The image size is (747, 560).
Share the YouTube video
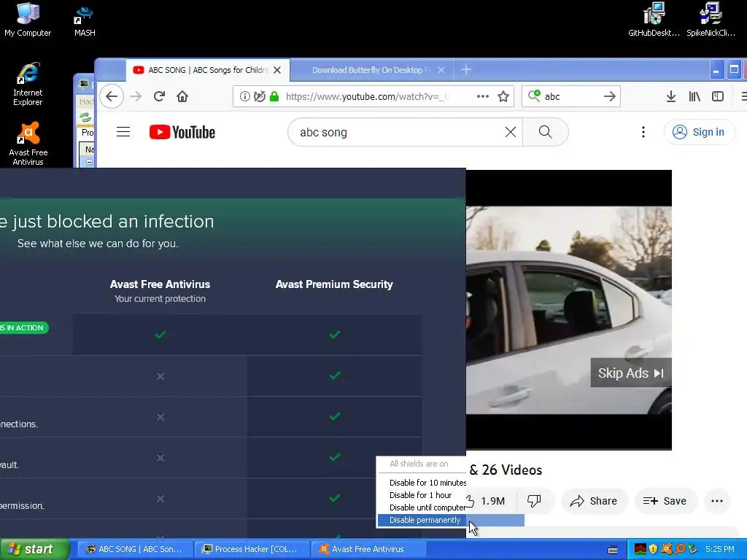point(594,501)
